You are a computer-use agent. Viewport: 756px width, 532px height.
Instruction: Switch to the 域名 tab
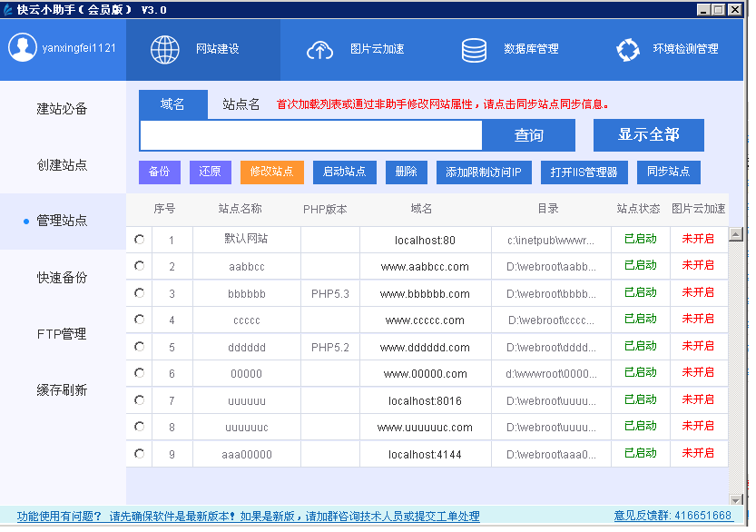(x=172, y=104)
